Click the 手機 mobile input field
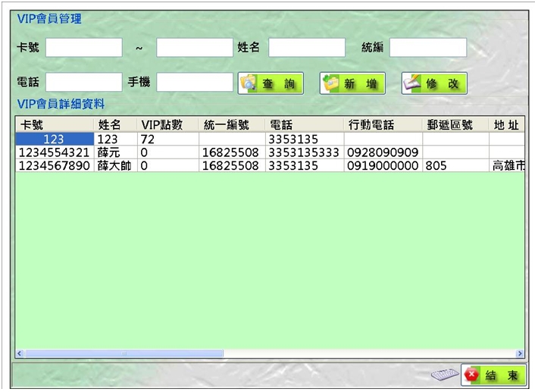The width and height of the screenshot is (535, 392). coord(194,82)
